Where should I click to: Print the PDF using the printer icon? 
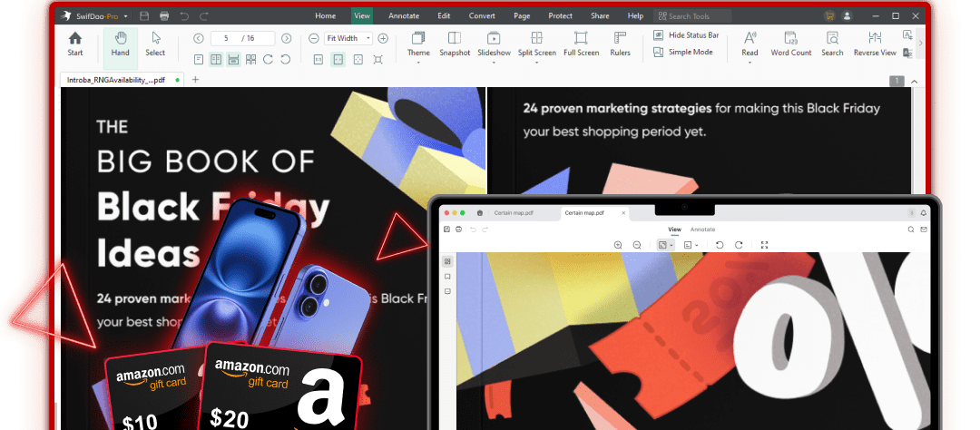click(164, 15)
